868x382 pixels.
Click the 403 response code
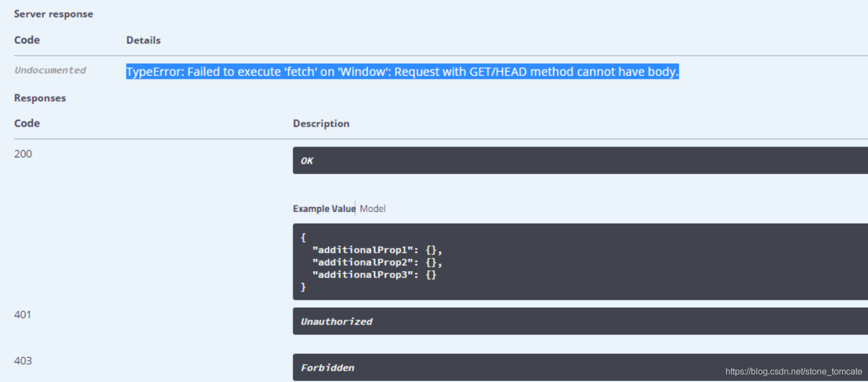pos(23,361)
